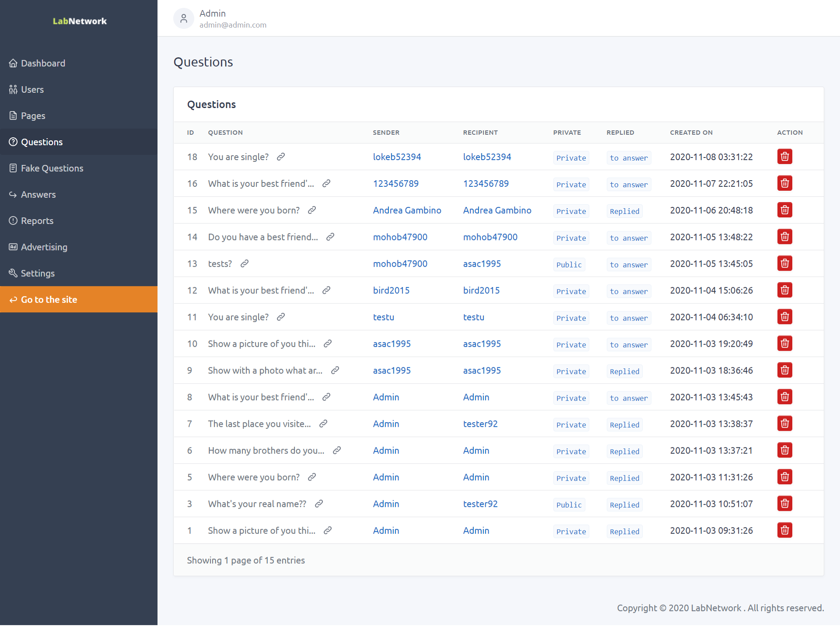
Task: Click the Admin user avatar icon
Action: pyautogui.click(x=184, y=18)
